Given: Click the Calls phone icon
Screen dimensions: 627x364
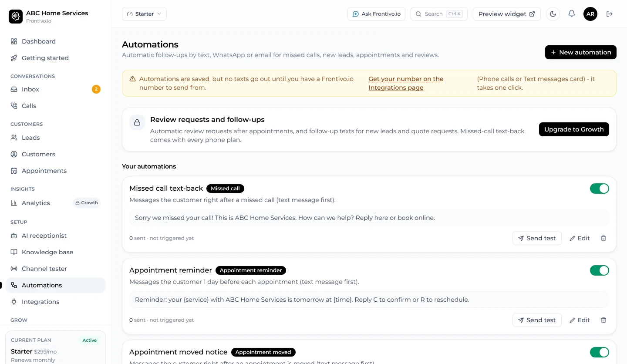Looking at the screenshot, I should pos(14,106).
